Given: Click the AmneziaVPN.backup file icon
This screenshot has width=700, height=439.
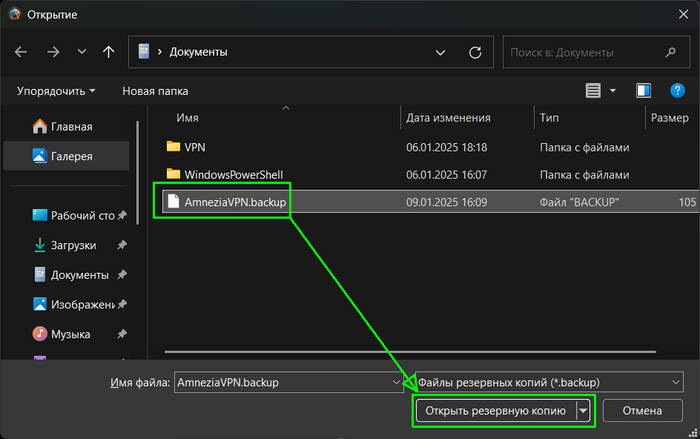Looking at the screenshot, I should [173, 202].
